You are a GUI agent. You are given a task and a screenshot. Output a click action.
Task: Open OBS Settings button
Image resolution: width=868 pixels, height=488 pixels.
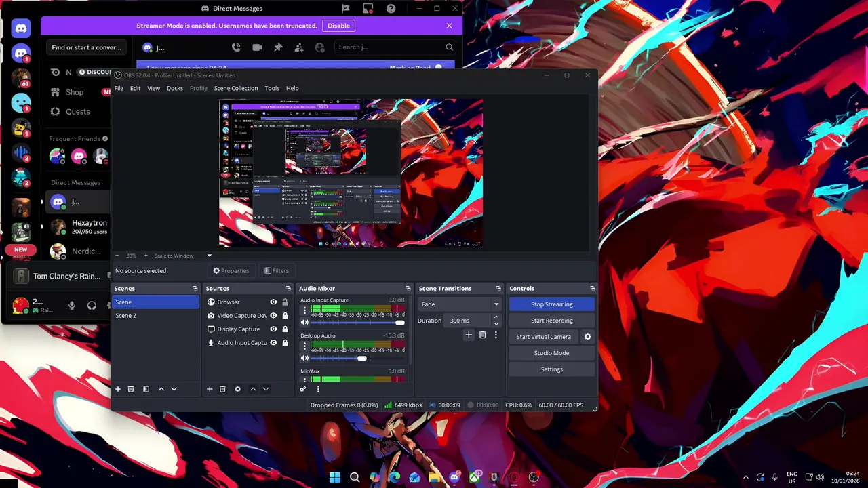(x=552, y=369)
